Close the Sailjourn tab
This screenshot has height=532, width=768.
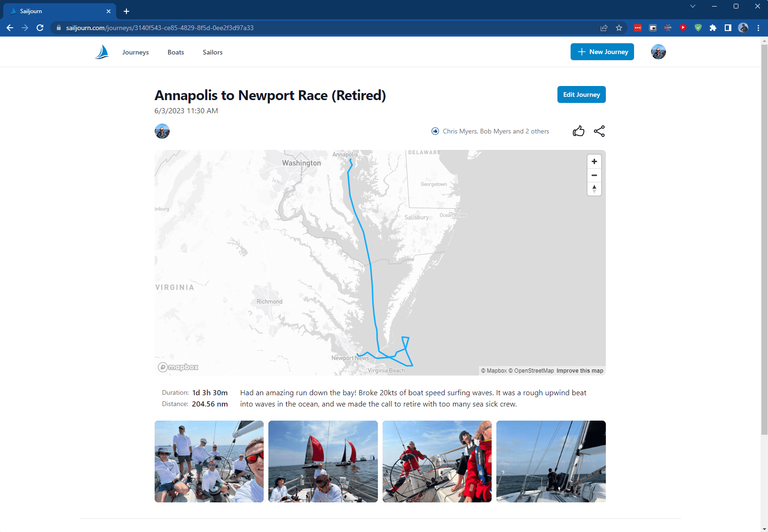pos(109,11)
